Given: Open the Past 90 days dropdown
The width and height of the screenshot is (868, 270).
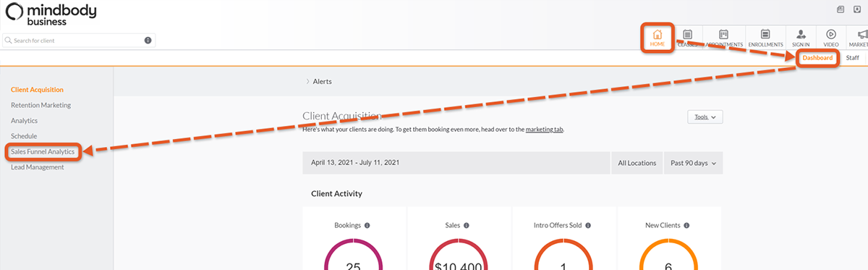Looking at the screenshot, I should coord(693,163).
